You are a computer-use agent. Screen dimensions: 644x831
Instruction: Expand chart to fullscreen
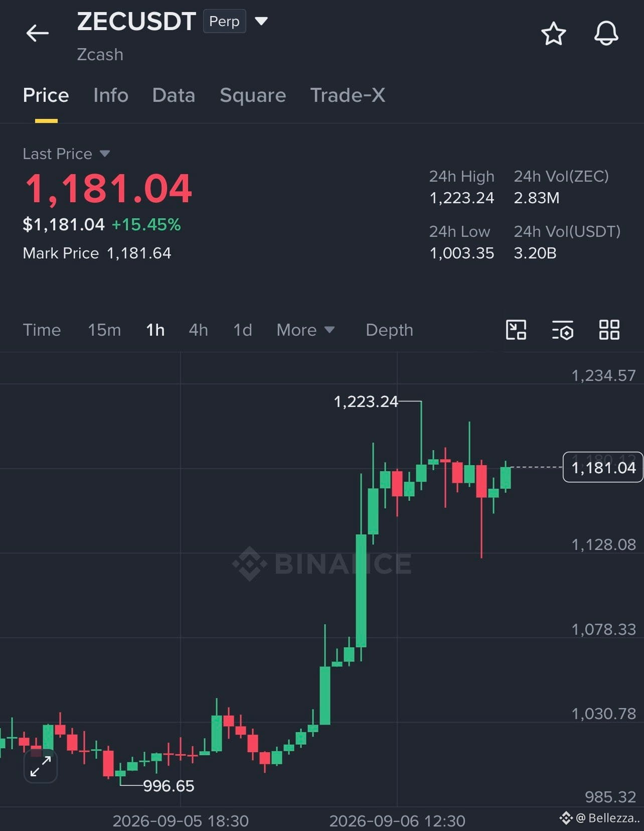[41, 766]
